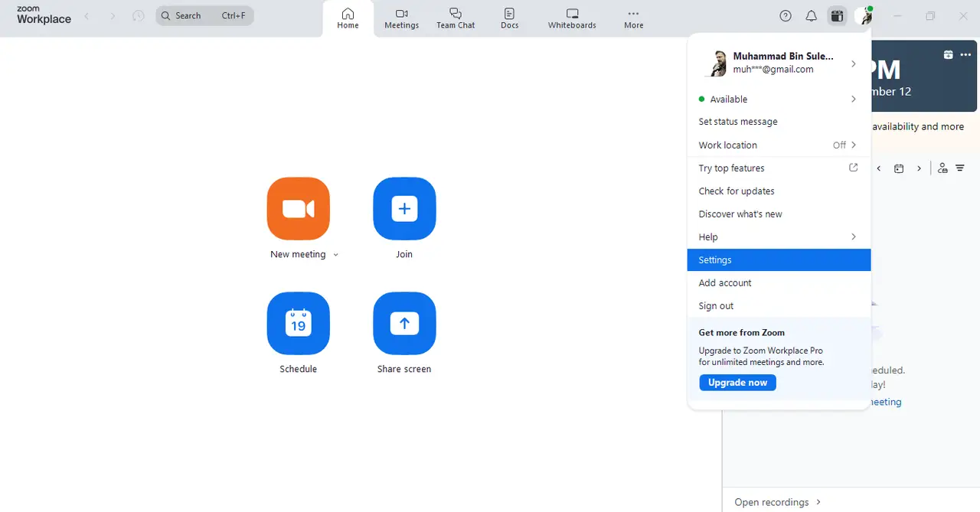980x512 pixels.
Task: Click the forward navigation arrow
Action: point(113,15)
